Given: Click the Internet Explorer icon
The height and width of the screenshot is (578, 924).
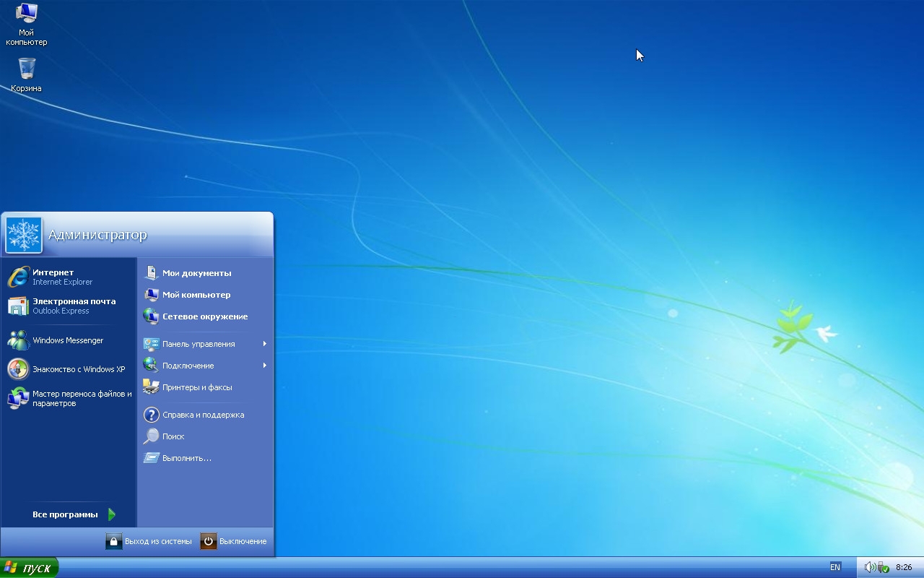Looking at the screenshot, I should tap(18, 277).
